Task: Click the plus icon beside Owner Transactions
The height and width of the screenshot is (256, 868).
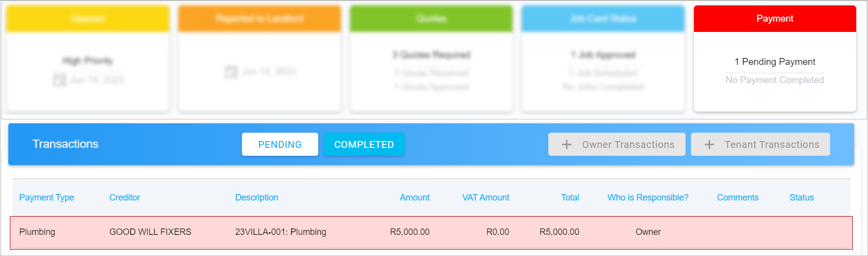Action: [x=567, y=144]
